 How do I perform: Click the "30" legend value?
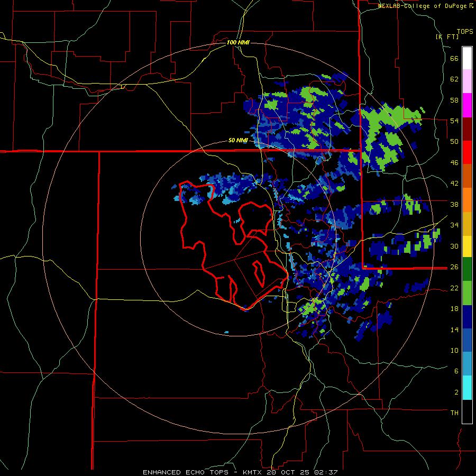(x=454, y=246)
